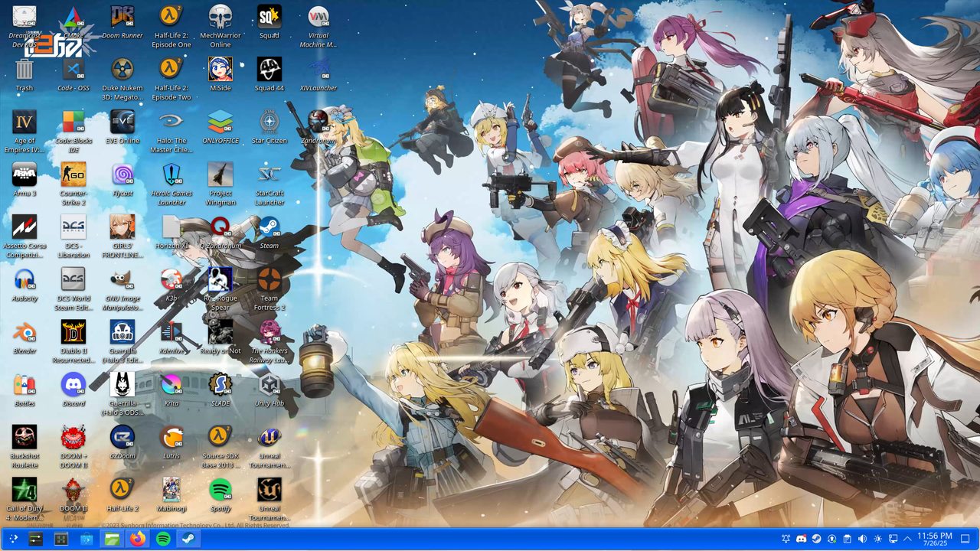Select the Squad 44 desktop icon
The height and width of the screenshot is (551, 980).
tap(269, 70)
